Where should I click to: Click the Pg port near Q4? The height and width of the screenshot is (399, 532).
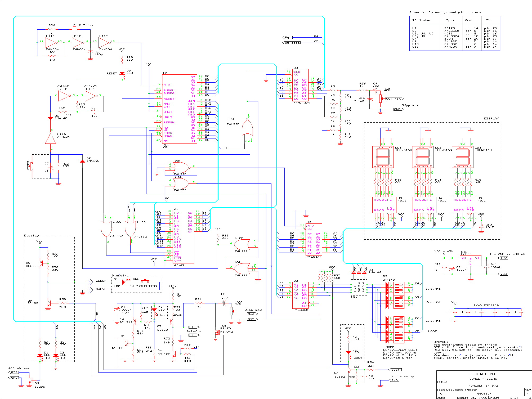pyautogui.click(x=287, y=37)
